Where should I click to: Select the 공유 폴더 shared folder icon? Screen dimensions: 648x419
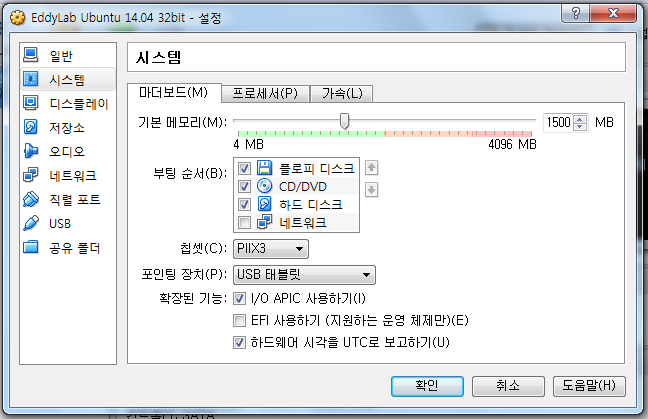click(x=31, y=247)
